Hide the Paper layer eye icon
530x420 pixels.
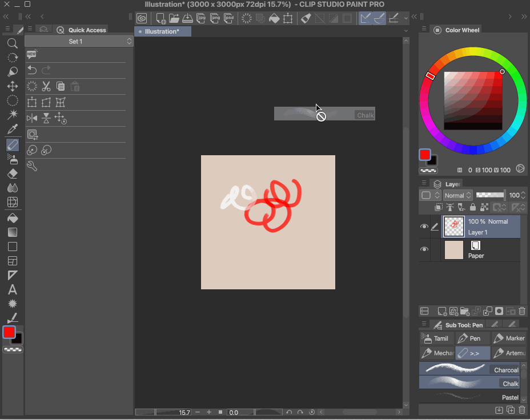pos(424,249)
